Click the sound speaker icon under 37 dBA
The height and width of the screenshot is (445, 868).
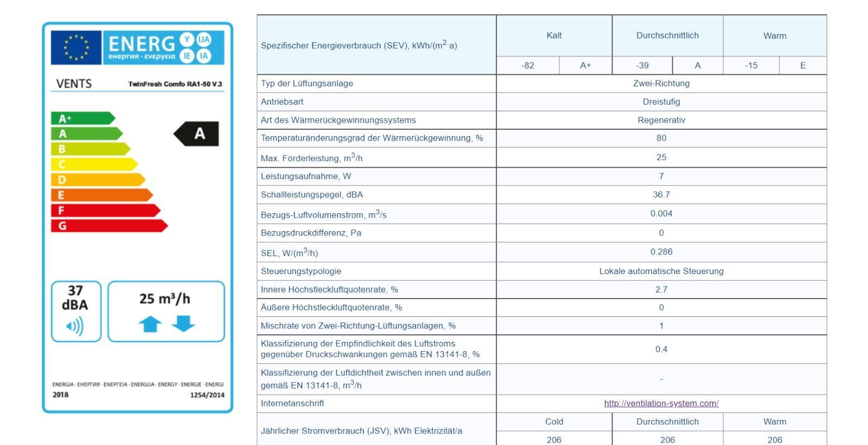75,326
